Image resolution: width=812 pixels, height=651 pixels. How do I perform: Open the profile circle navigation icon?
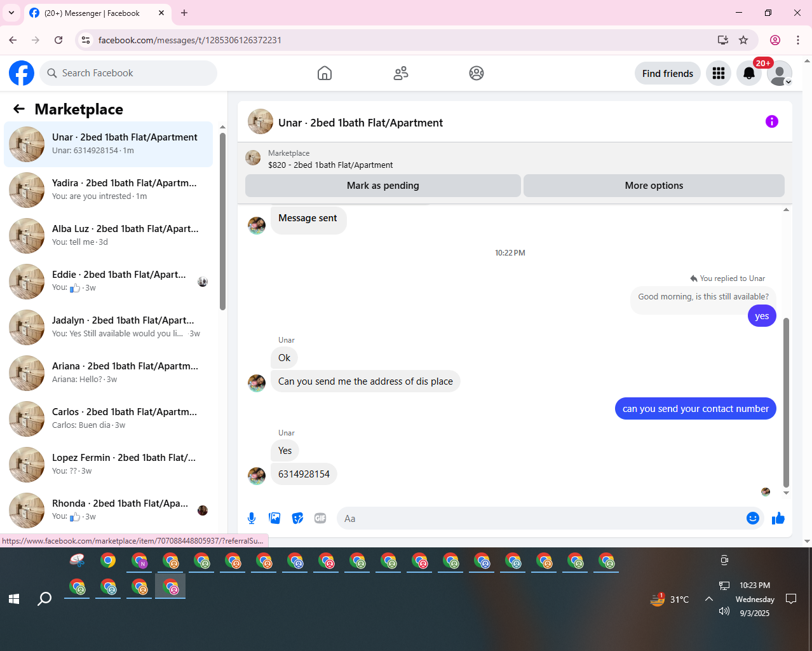pos(477,73)
